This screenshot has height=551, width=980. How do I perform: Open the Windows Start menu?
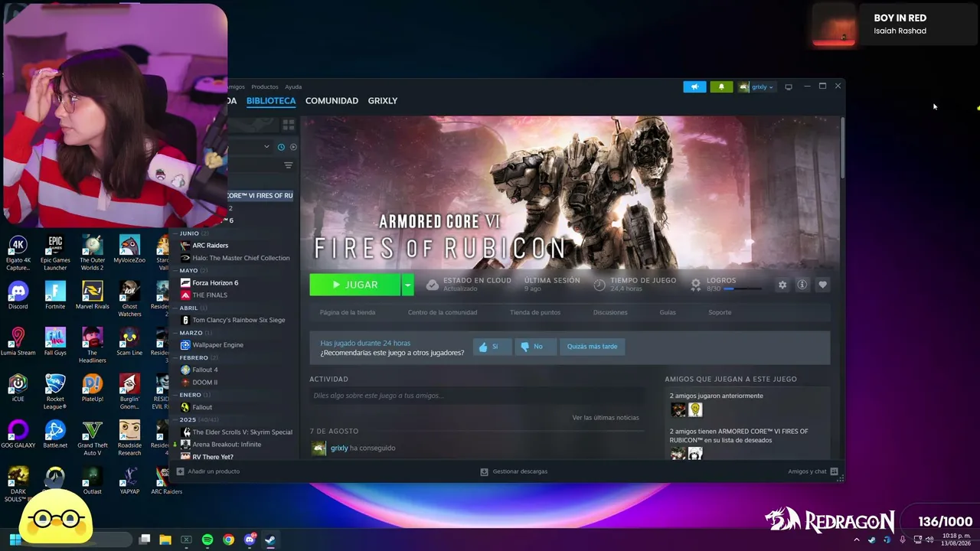pos(14,540)
